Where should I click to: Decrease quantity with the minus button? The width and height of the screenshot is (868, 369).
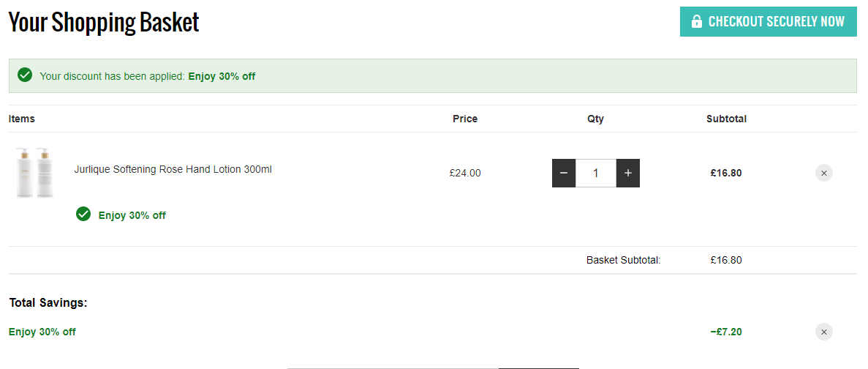point(564,173)
